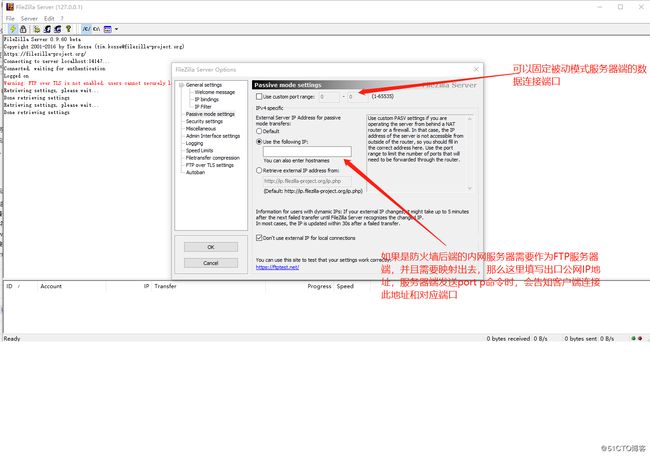Image resolution: width=650 pixels, height=456 pixels.
Task: Select General settings in options tree
Action: (x=204, y=85)
